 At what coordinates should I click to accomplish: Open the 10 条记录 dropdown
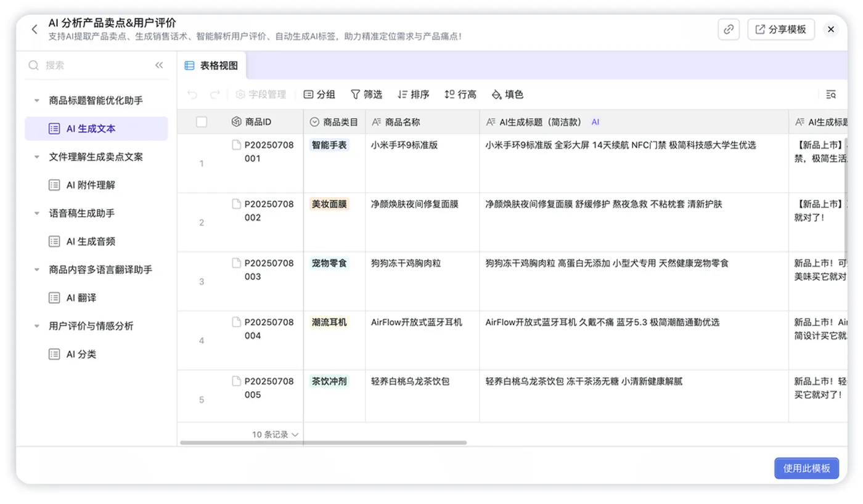(x=275, y=434)
